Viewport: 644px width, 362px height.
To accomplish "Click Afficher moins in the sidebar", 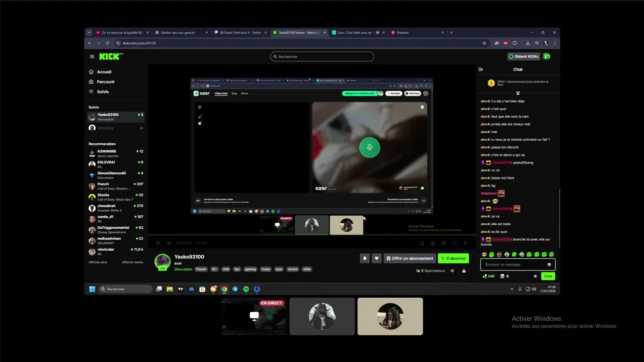I will coord(132,262).
